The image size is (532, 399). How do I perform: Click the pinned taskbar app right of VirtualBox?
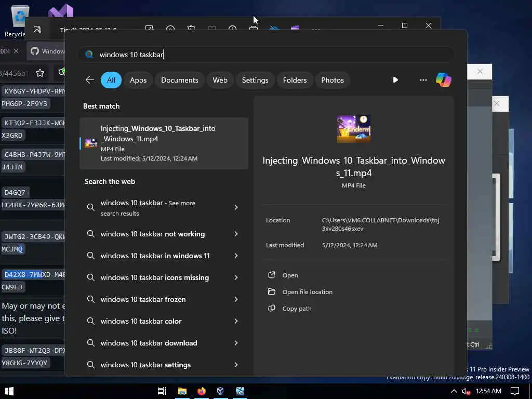(x=240, y=391)
